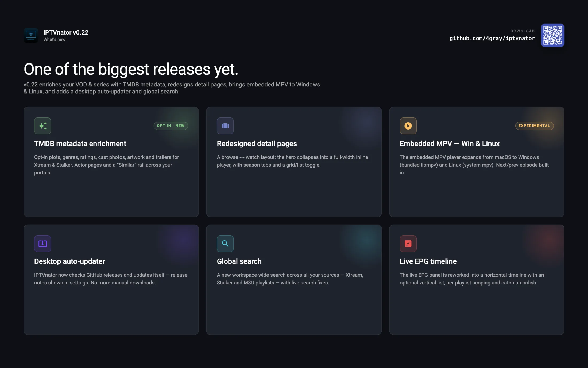Click the Desktop auto-updater download icon
This screenshot has width=588, height=368.
point(42,244)
